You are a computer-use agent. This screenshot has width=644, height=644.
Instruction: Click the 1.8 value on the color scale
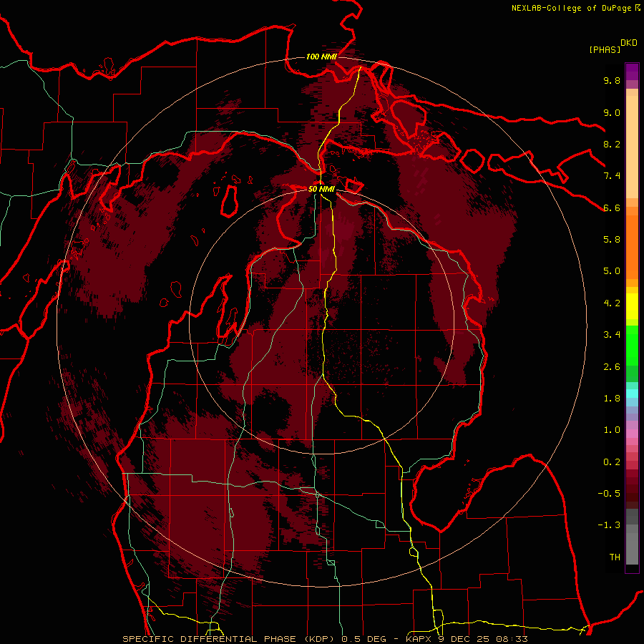tap(612, 399)
